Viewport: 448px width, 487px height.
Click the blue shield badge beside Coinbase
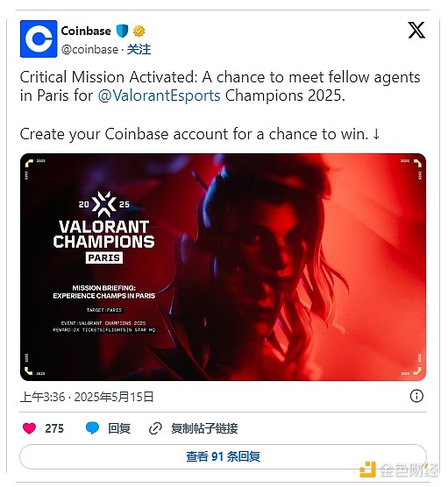pos(122,31)
